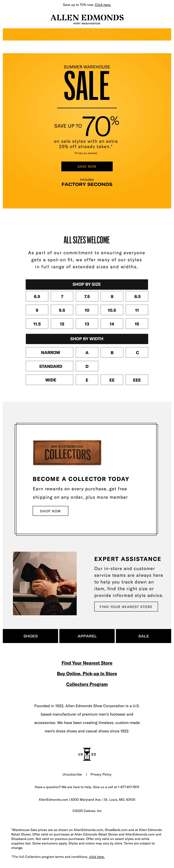The width and height of the screenshot is (174, 868).
Task: Click the Collectors leather patch badge
Action: pos(67,452)
